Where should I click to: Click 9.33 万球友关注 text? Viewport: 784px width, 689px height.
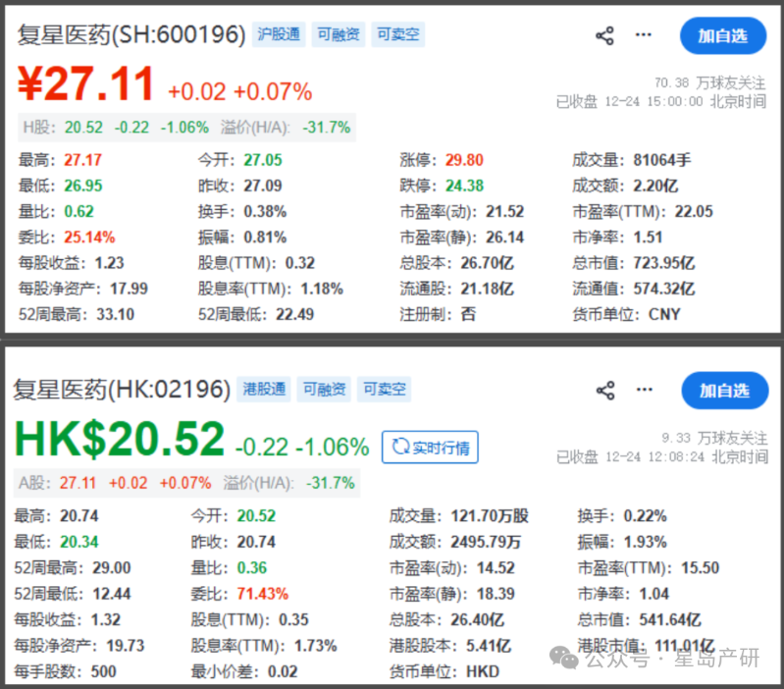tap(714, 438)
